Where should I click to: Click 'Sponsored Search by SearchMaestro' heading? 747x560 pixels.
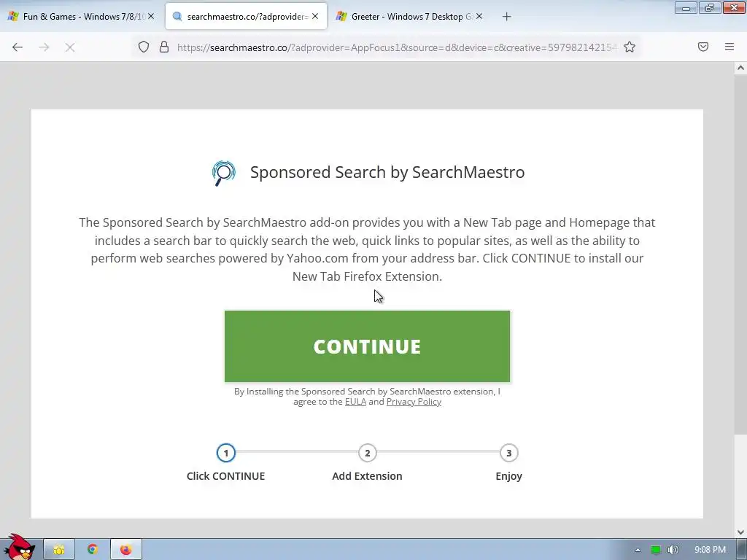387,172
